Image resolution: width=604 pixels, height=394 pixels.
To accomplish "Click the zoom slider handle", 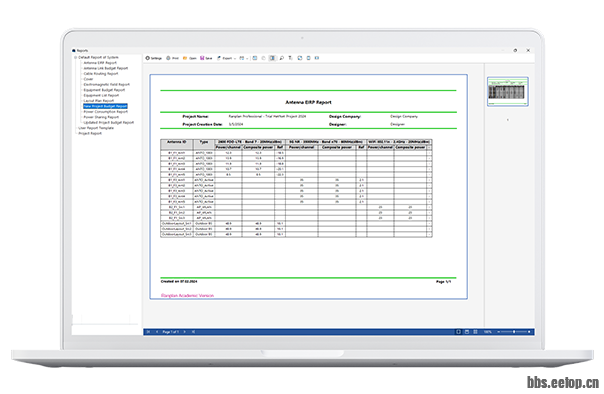I will coord(514,332).
